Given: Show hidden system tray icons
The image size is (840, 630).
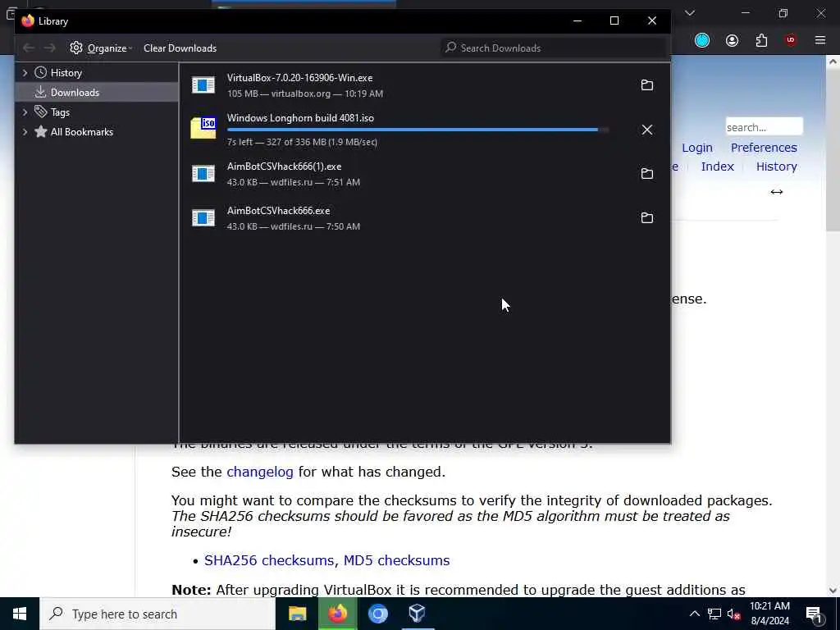Looking at the screenshot, I should pyautogui.click(x=694, y=614).
